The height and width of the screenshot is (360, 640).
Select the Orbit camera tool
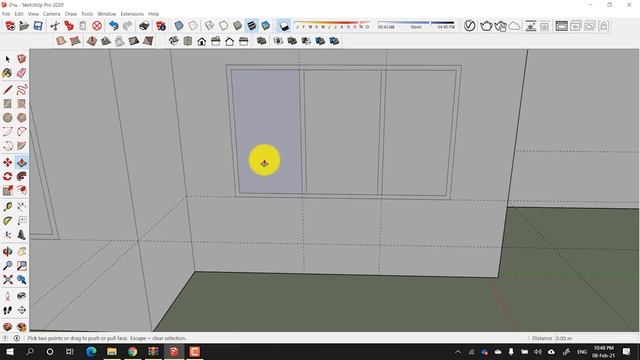7,251
